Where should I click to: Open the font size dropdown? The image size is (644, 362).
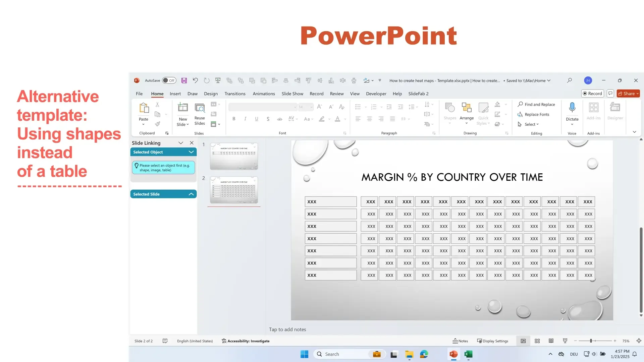(312, 107)
